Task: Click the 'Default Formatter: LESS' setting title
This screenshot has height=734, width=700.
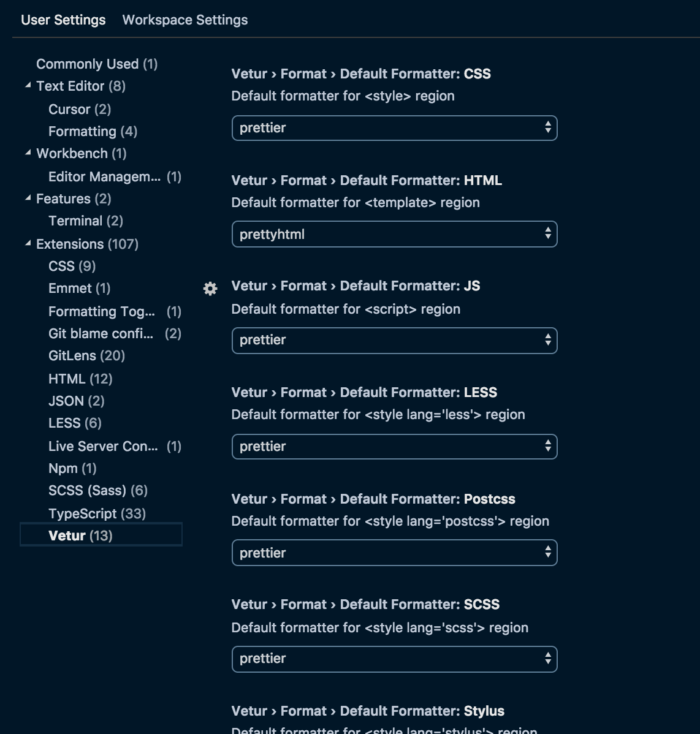Action: click(x=364, y=392)
